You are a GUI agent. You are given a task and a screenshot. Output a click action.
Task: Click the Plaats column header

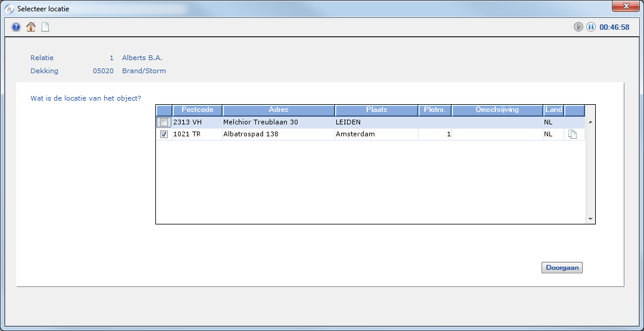pos(376,110)
